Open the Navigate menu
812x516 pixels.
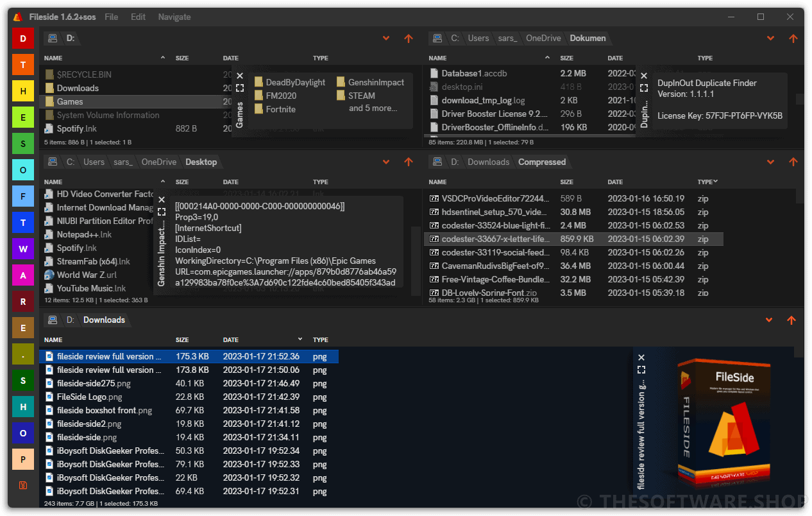pos(174,17)
